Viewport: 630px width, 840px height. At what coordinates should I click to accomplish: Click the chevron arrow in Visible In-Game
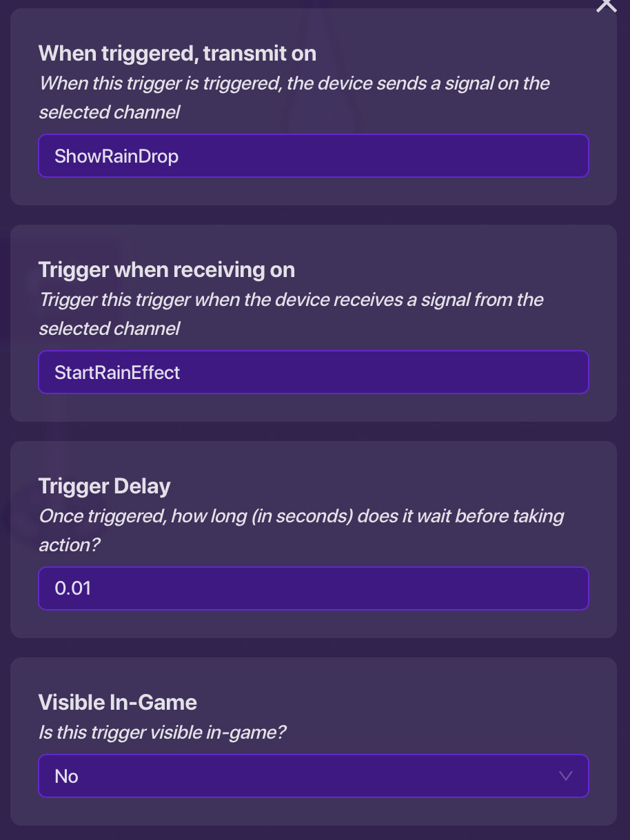coord(566,776)
